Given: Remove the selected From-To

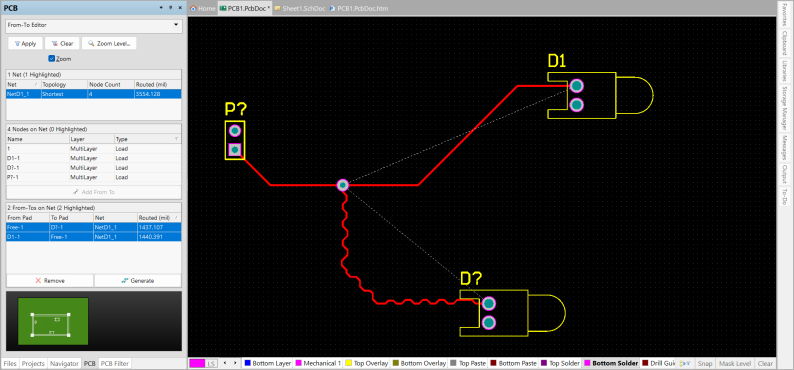Looking at the screenshot, I should click(x=50, y=280).
